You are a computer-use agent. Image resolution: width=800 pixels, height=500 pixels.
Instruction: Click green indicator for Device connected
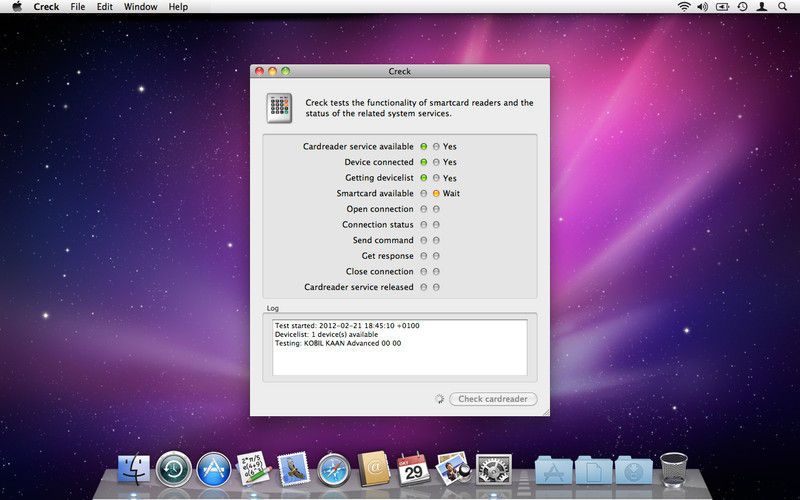(x=423, y=162)
